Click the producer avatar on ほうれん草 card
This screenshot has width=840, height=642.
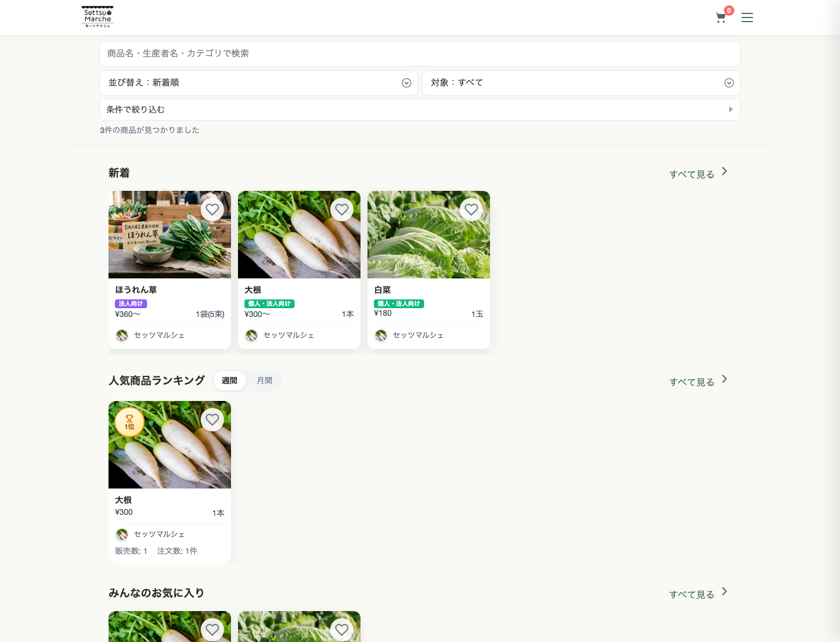pos(122,336)
